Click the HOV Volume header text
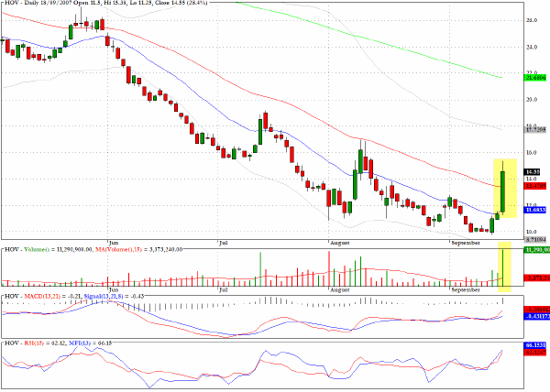This screenshot has height=392, width=550. tap(93, 249)
